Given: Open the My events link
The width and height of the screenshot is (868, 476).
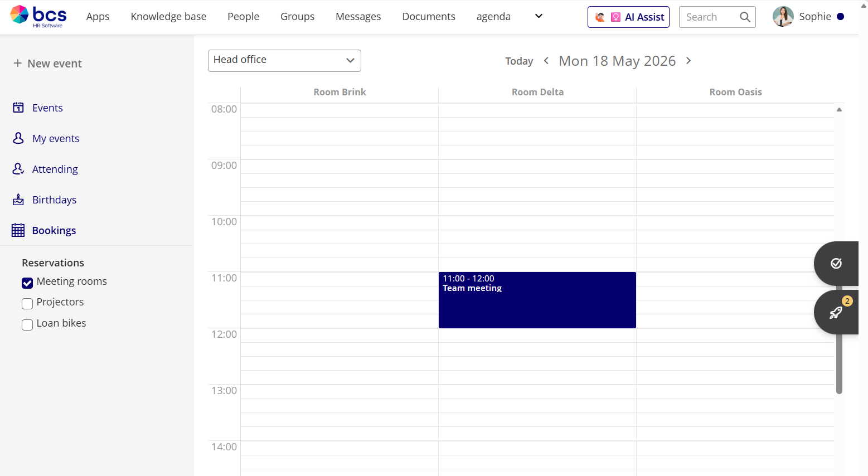Looking at the screenshot, I should click(x=56, y=138).
